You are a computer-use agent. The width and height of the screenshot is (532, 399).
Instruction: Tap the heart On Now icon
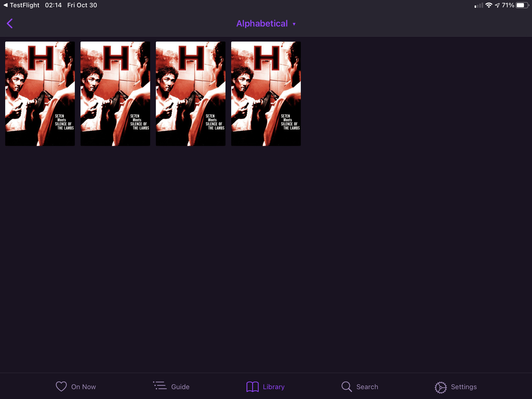tap(61, 387)
